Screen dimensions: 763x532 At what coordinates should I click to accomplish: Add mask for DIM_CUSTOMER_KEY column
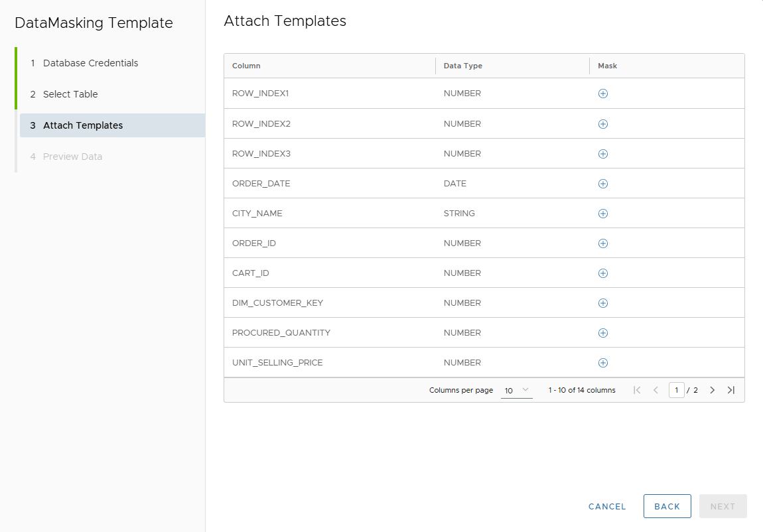602,303
